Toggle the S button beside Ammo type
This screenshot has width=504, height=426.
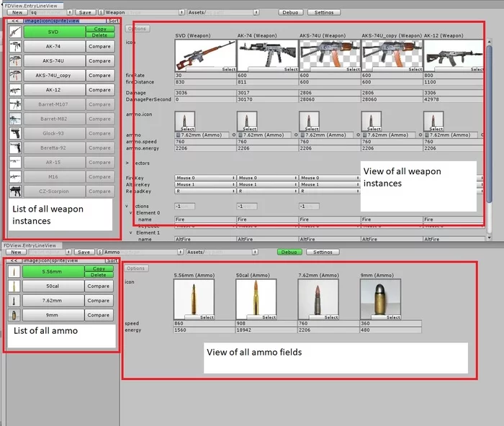point(99,252)
